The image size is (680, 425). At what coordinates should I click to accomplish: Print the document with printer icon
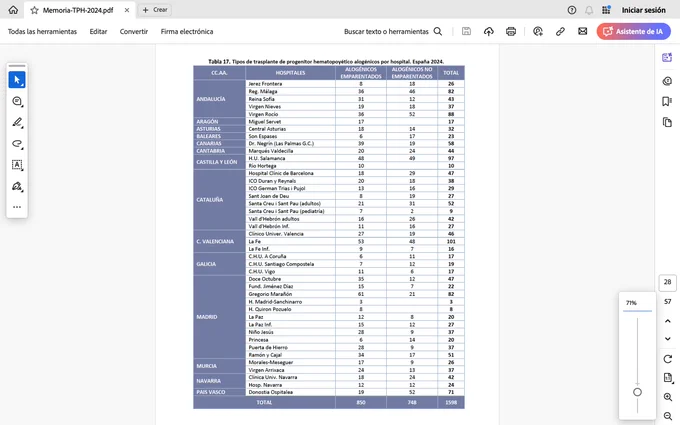(511, 31)
